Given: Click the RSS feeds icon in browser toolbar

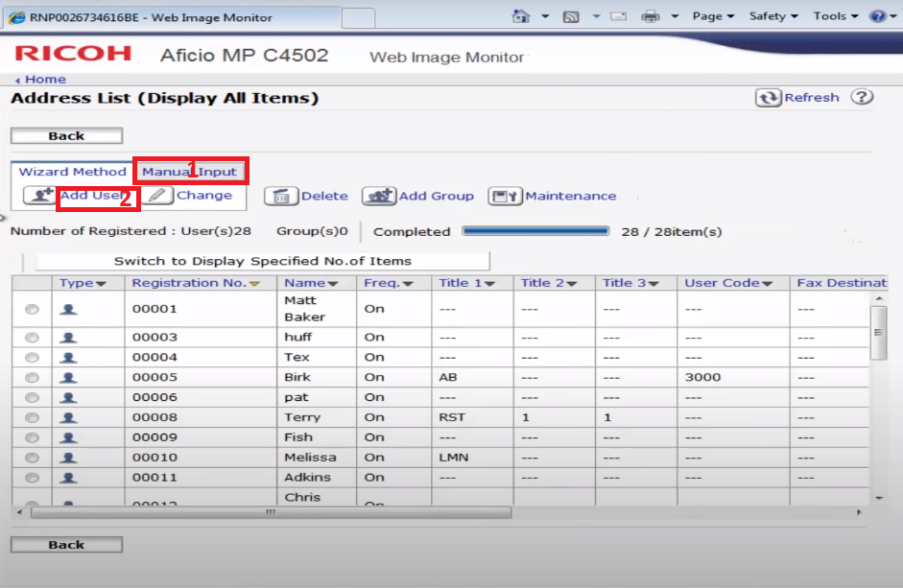Looking at the screenshot, I should click(x=571, y=16).
